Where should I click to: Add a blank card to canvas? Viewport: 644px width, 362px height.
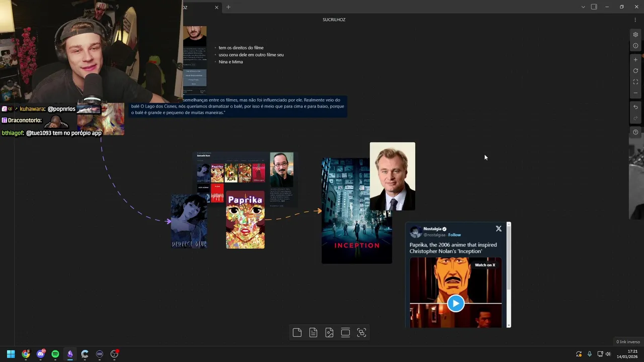(297, 332)
